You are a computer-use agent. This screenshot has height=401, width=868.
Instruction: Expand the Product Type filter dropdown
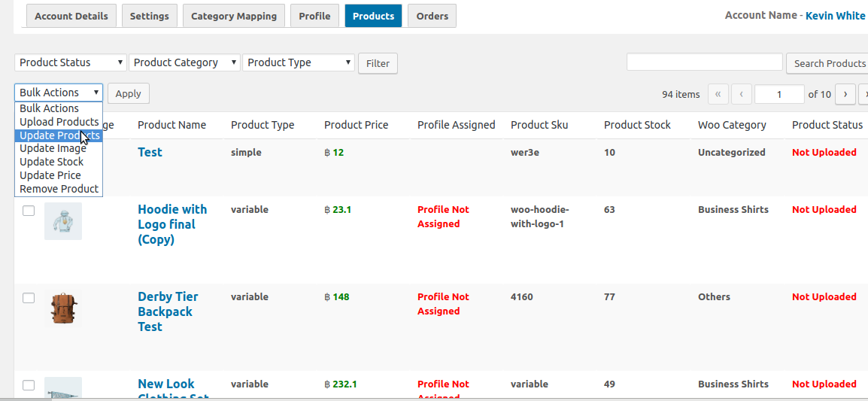pyautogui.click(x=299, y=62)
